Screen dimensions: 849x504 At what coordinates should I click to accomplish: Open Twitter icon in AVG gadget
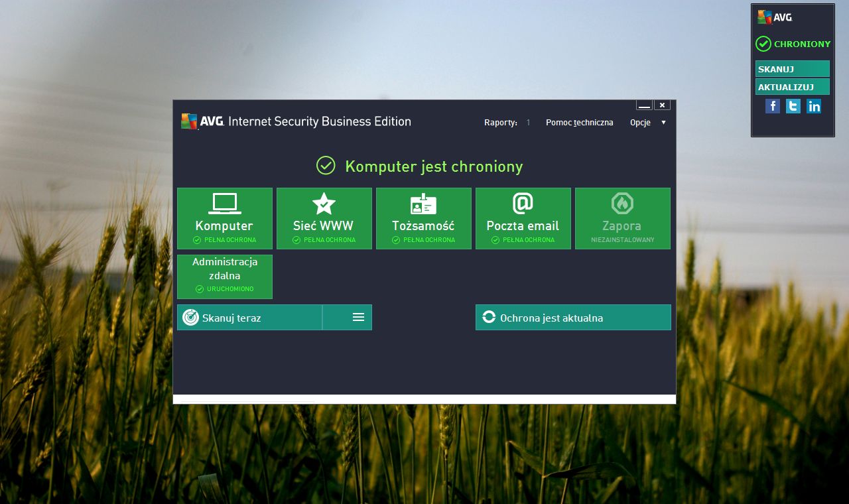[793, 106]
